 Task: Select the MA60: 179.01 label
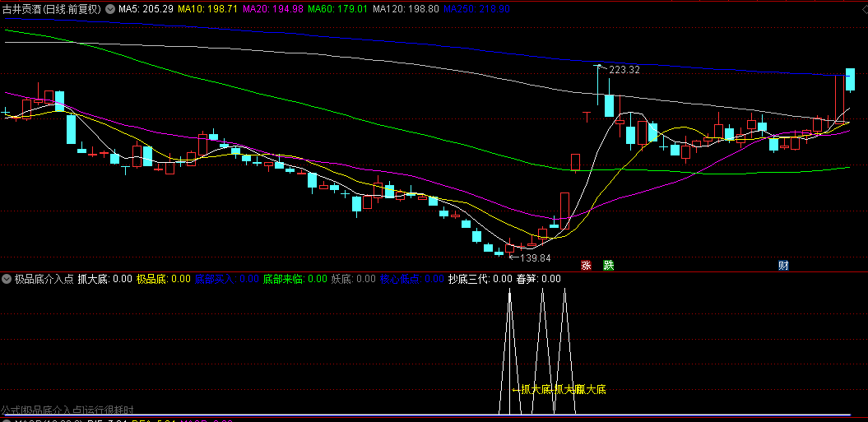click(337, 9)
